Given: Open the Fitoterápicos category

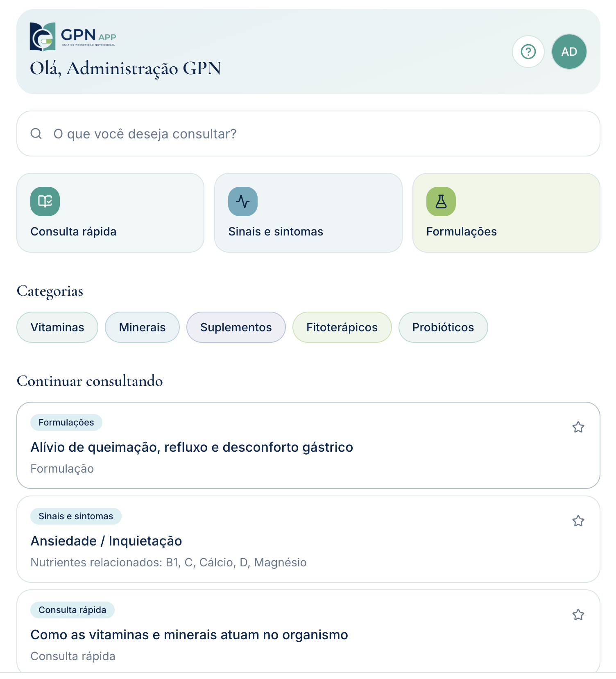Looking at the screenshot, I should [x=342, y=327].
